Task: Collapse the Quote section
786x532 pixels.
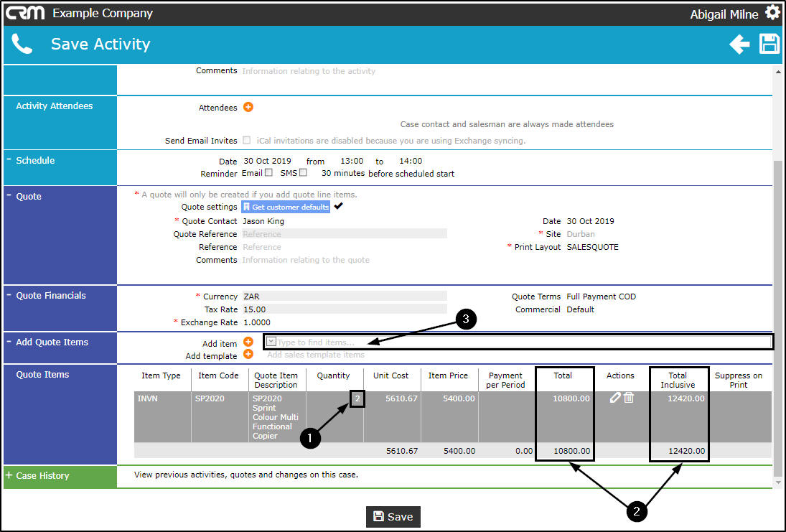Action: [9, 195]
